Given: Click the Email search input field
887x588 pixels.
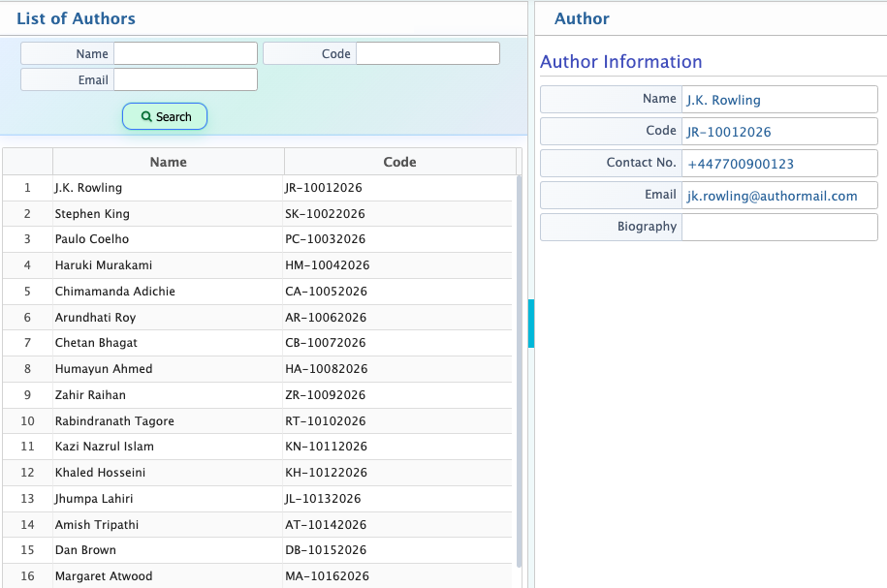Looking at the screenshot, I should tap(184, 79).
